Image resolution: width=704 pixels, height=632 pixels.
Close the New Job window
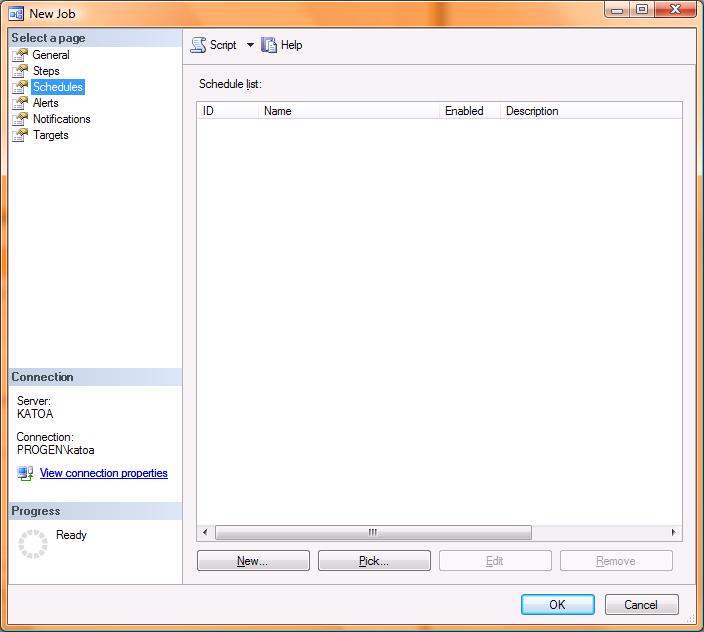tap(675, 9)
